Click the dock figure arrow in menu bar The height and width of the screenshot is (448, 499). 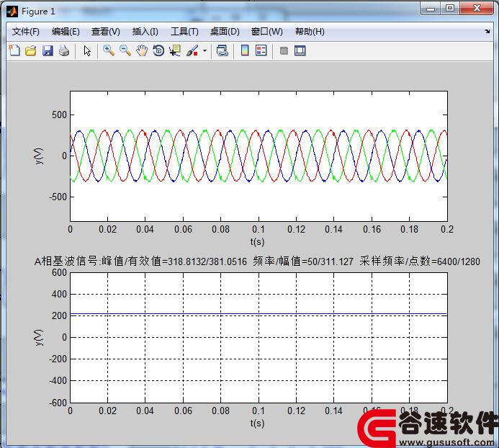487,31
